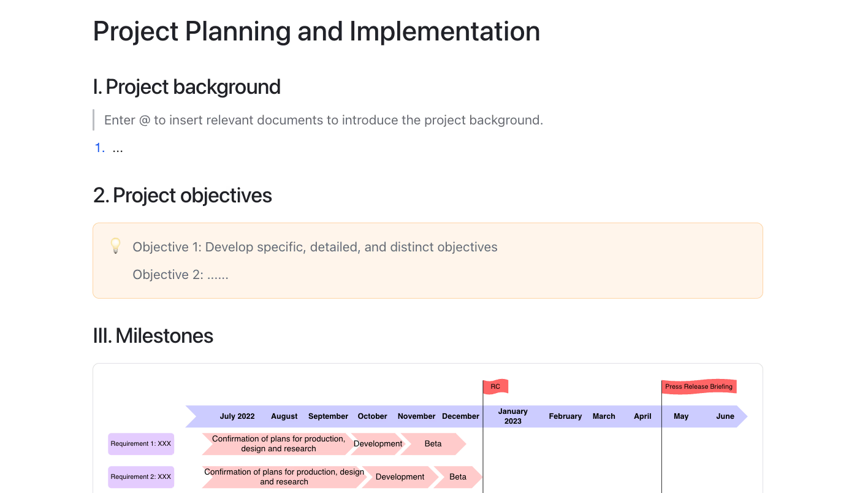Viewport: 868px width, 493px height.
Task: Click the lightbulb icon in objectives callout
Action: [x=115, y=246]
